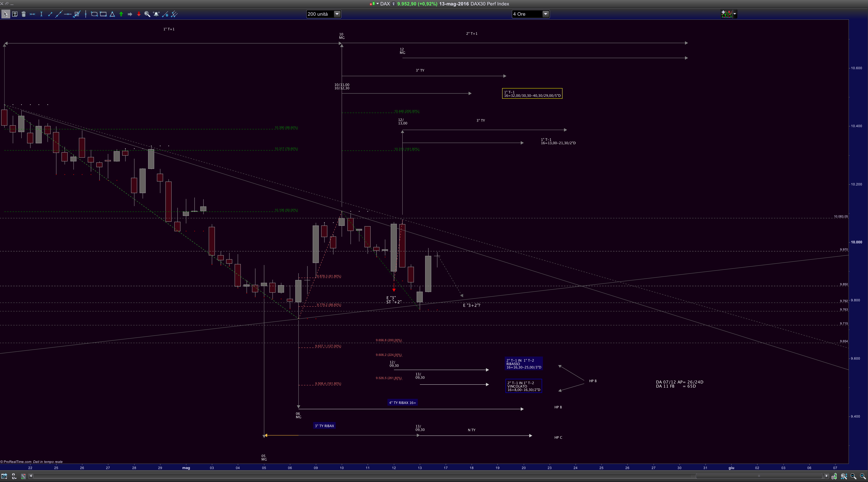868x482 pixels.
Task: Activate the magnifier zoom tool
Action: pos(147,14)
